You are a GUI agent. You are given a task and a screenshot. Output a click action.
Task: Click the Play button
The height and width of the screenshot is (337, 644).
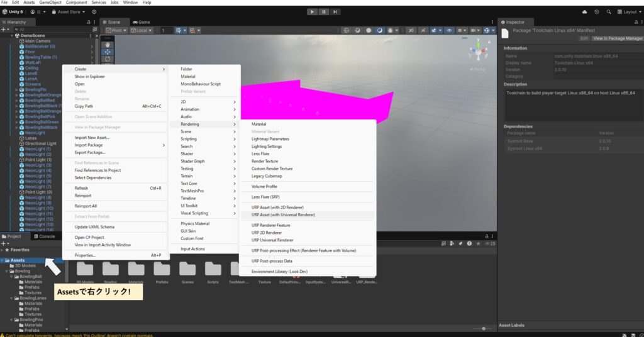[312, 12]
